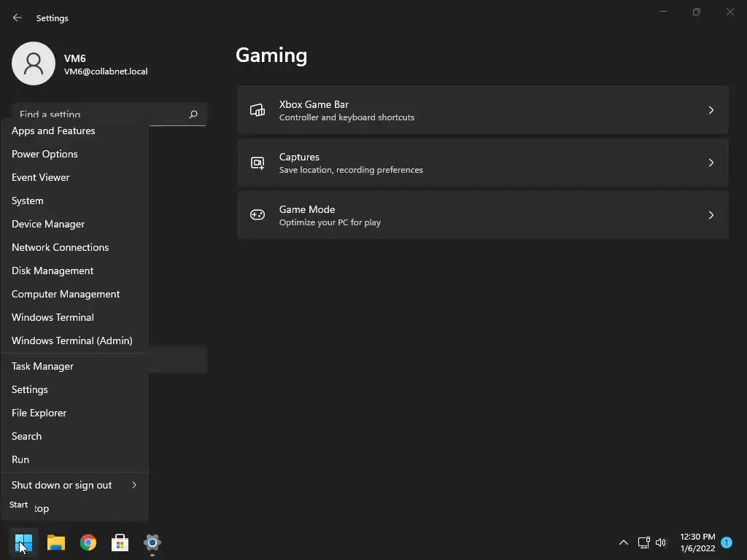The height and width of the screenshot is (560, 747).
Task: Show hidden system tray icons
Action: point(623,542)
